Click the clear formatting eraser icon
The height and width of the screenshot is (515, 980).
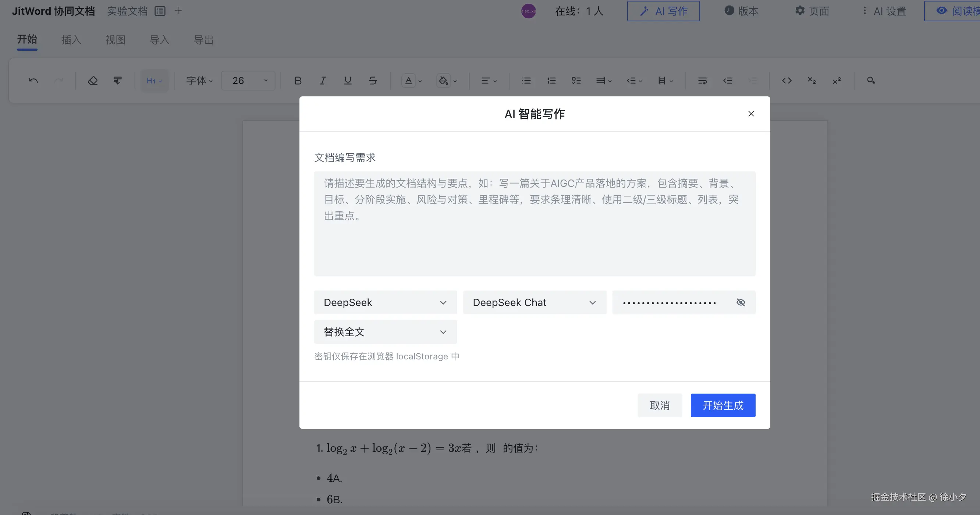tap(92, 80)
